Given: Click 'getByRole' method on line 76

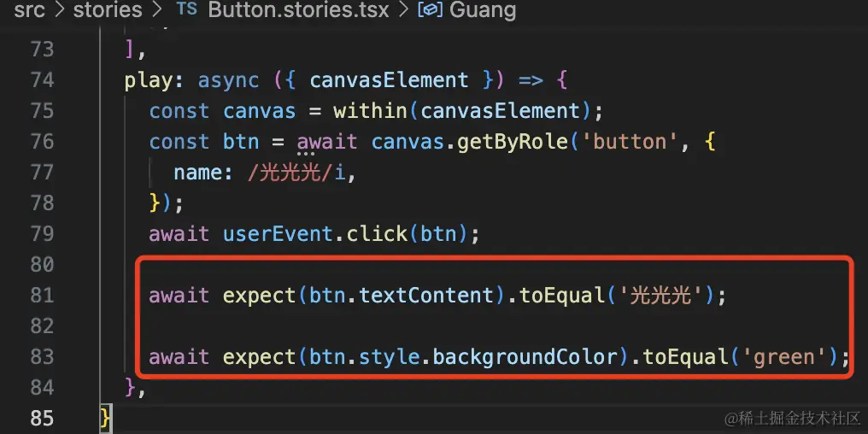Looking at the screenshot, I should [513, 143].
